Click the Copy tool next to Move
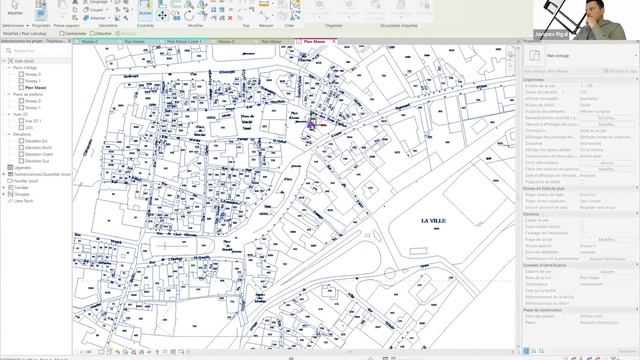Image resolution: width=640 pixels, height=360 pixels. coord(176,16)
